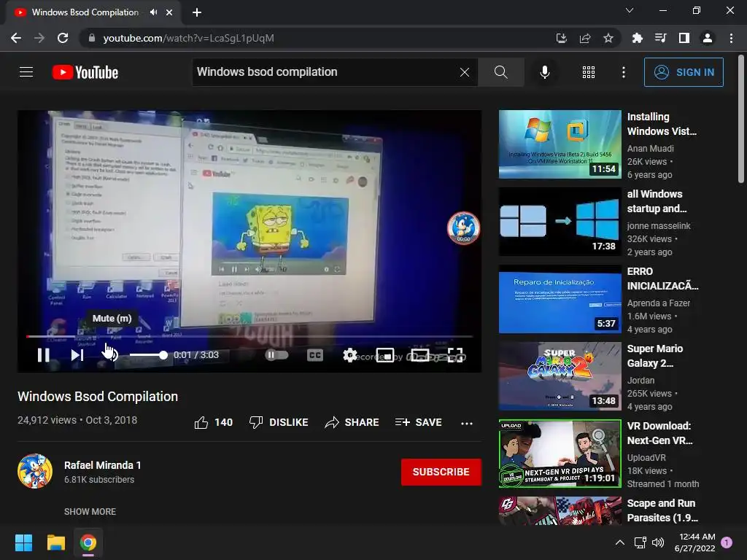This screenshot has height=560, width=747.
Task: Bookmark this page with star
Action: 608,38
